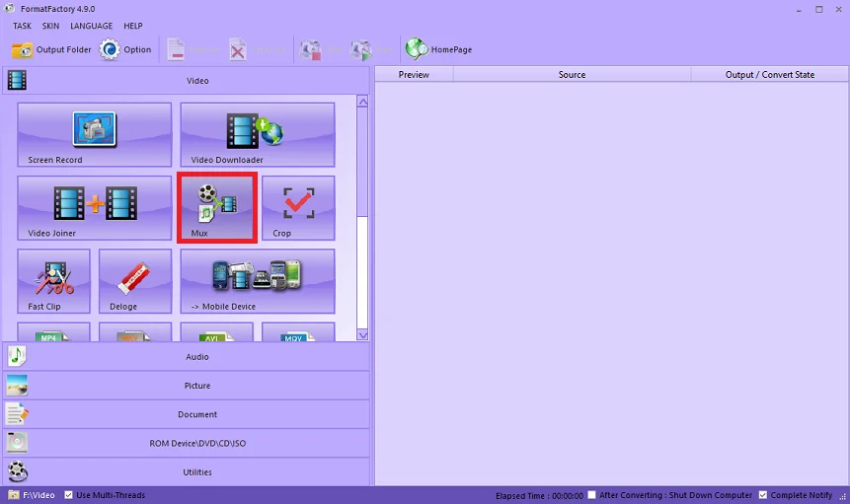Select the Mux tool
Viewport: 850px width, 504px height.
[x=217, y=208]
